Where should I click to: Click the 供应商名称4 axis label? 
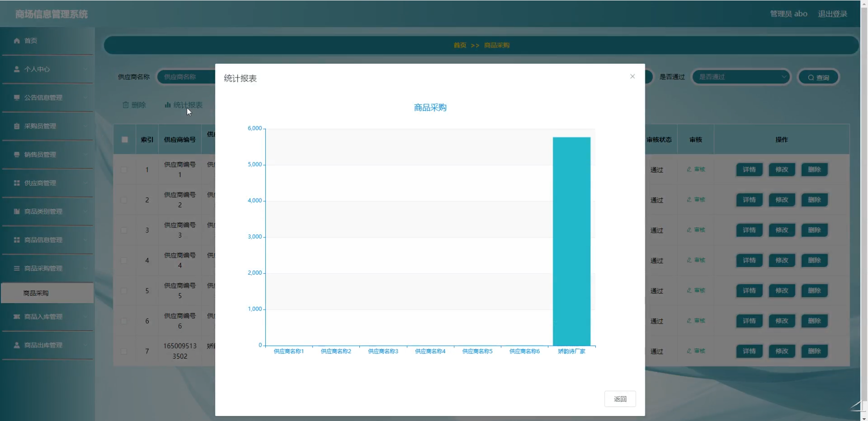pos(430,351)
